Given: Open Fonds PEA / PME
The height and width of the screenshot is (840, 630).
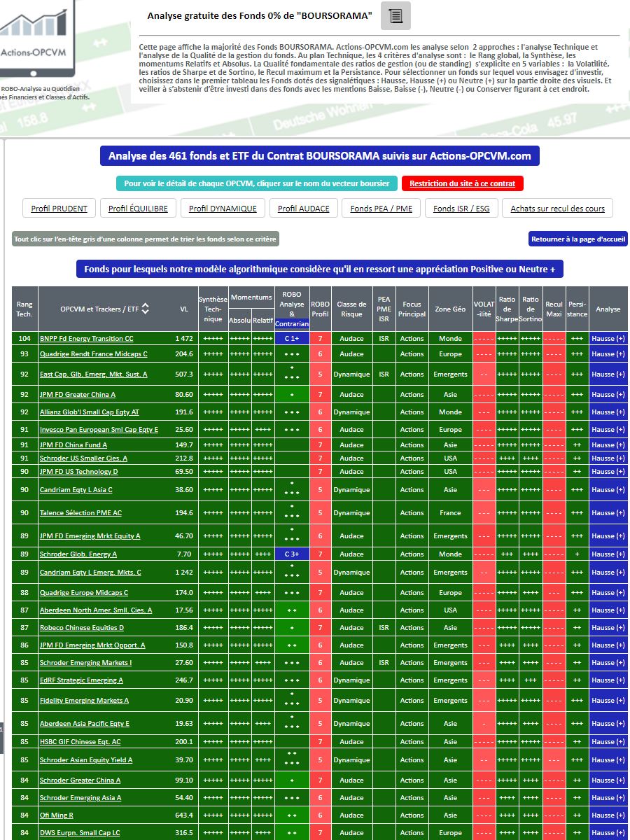Looking at the screenshot, I should coord(381,209).
